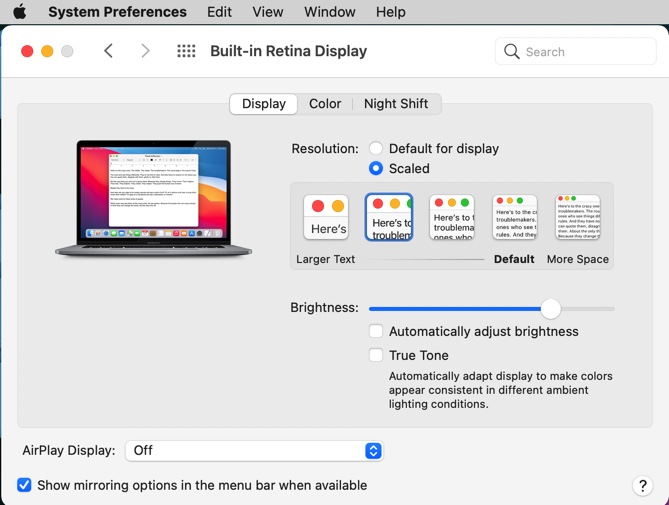The image size is (669, 505).
Task: Click the 'Larger Text' label
Action: pyautogui.click(x=326, y=259)
